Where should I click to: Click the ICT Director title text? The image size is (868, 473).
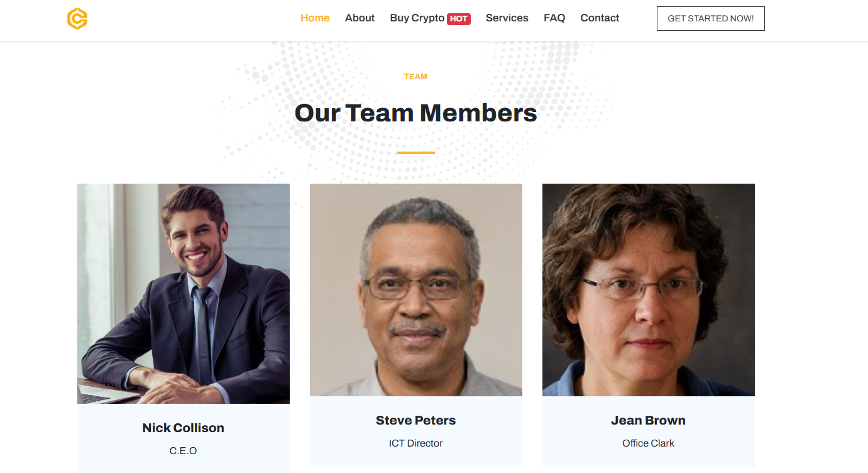416,443
